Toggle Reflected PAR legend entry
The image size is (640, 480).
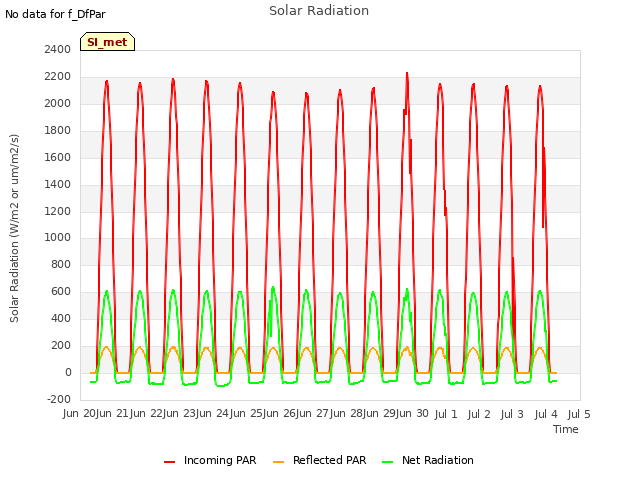(x=319, y=460)
